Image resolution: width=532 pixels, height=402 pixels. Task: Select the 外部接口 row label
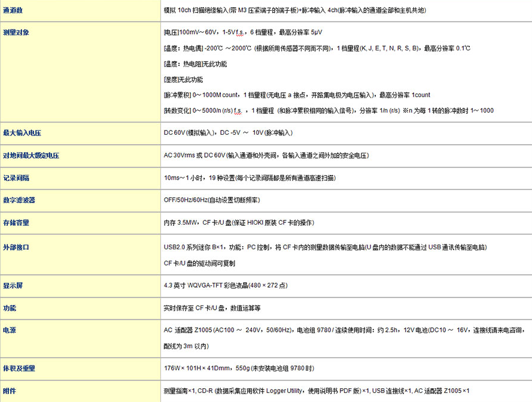point(16,247)
